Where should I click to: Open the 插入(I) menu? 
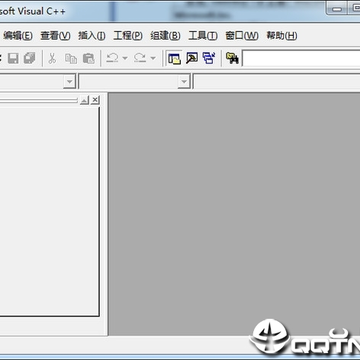(92, 36)
